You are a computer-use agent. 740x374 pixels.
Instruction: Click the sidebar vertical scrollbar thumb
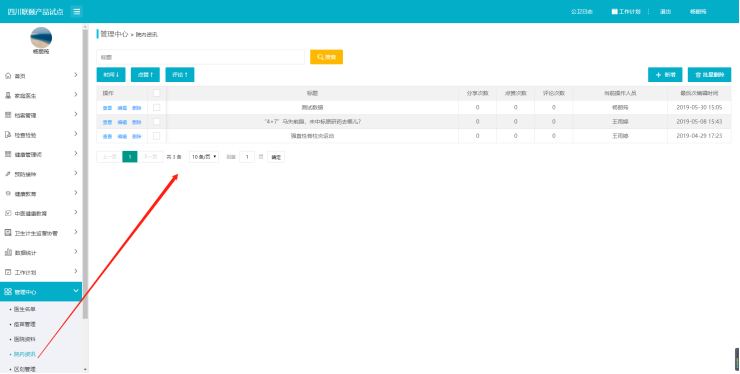pos(85,175)
